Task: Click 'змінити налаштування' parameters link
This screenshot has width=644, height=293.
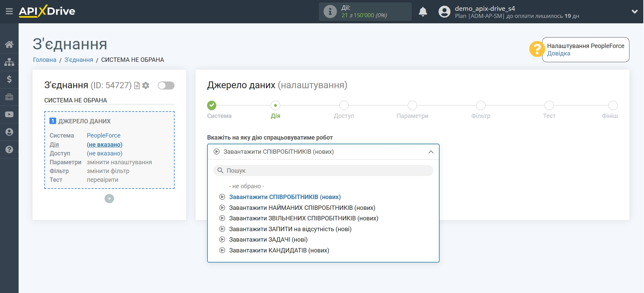Action: pos(119,162)
